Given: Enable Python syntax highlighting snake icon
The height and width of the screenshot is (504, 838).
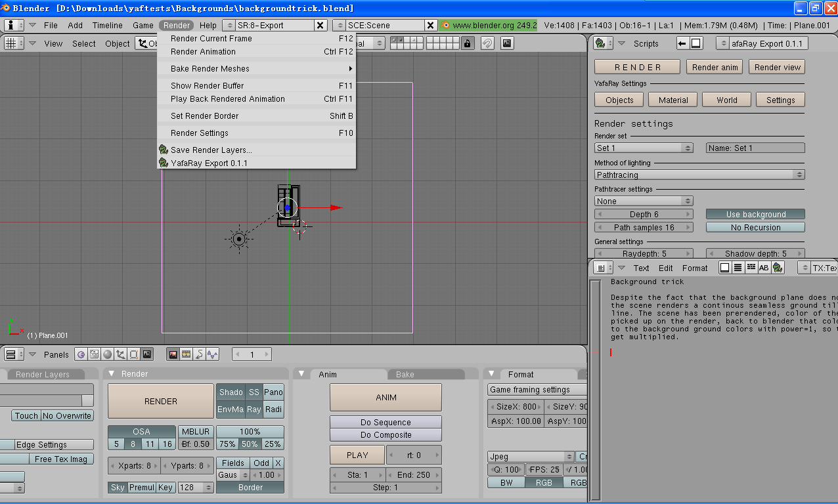Looking at the screenshot, I should (778, 268).
